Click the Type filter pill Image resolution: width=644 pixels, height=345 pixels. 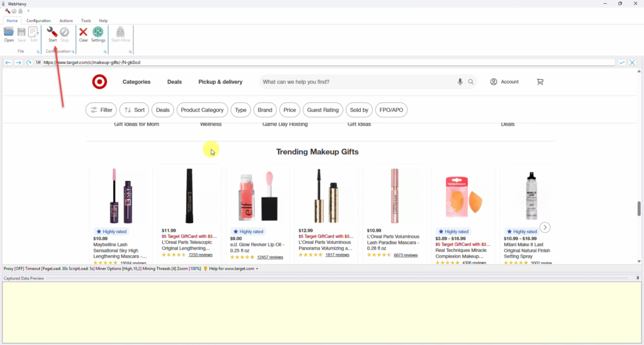click(x=241, y=110)
